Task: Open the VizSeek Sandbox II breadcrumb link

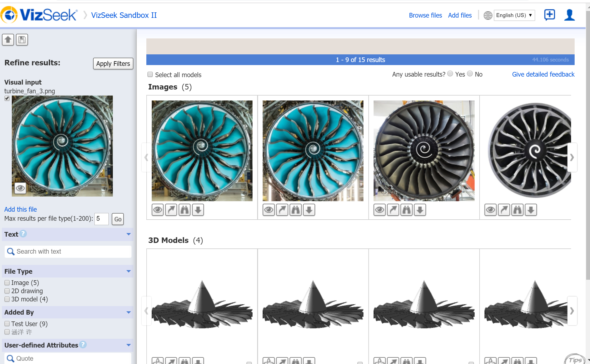Action: pyautogui.click(x=124, y=15)
